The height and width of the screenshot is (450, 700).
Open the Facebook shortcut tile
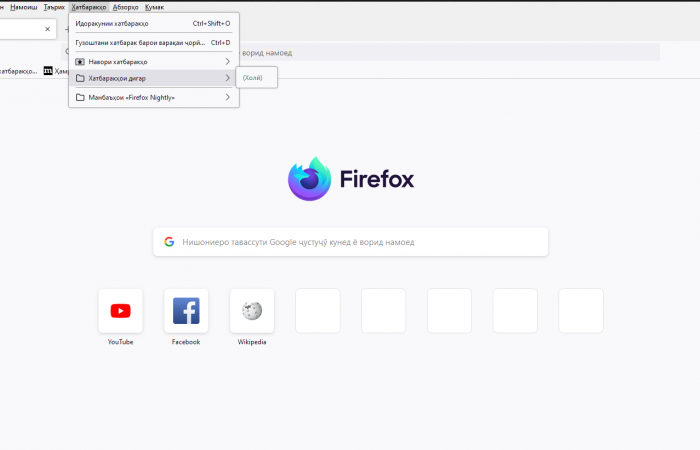point(186,311)
